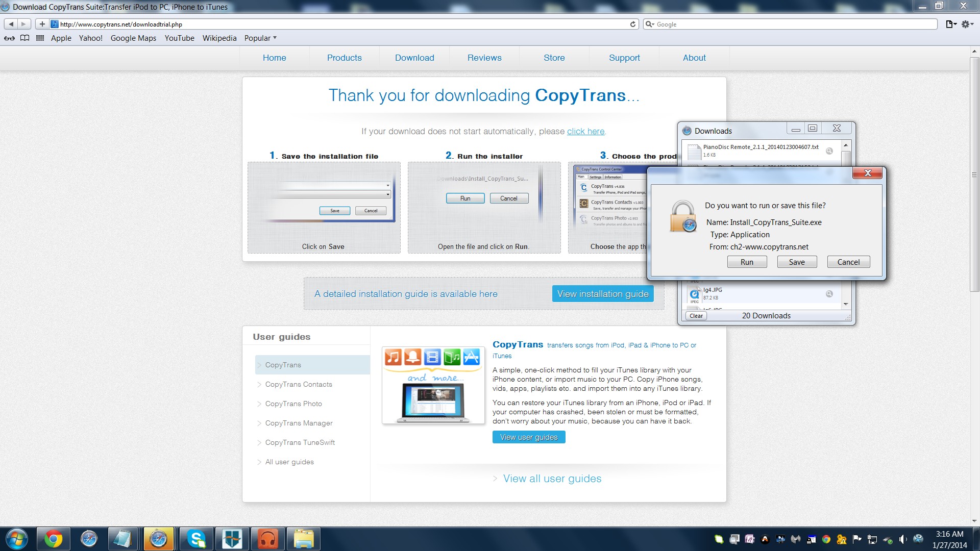
Task: Reveal Ig4.JPG via its magnifier icon
Action: pos(829,294)
